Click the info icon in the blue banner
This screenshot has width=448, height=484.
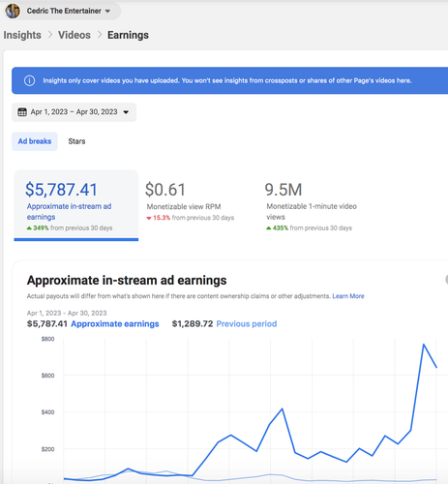[x=29, y=80]
